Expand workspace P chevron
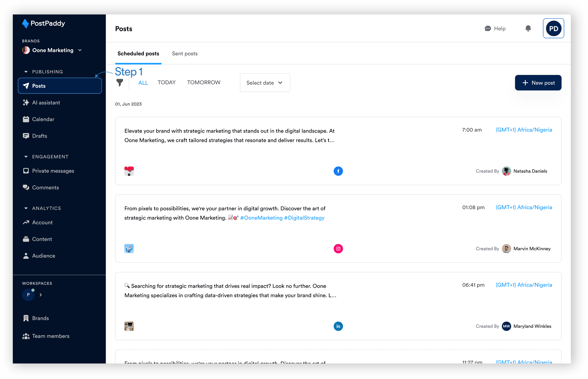 click(41, 295)
